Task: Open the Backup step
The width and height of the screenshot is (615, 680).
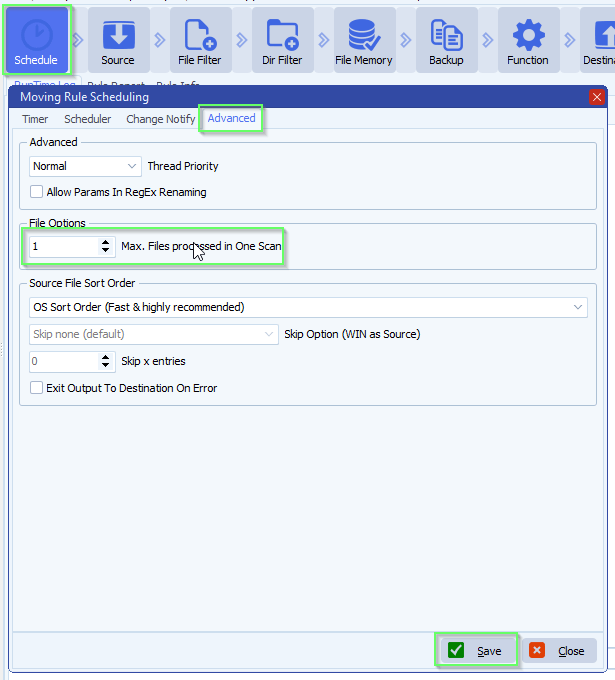Action: [446, 40]
